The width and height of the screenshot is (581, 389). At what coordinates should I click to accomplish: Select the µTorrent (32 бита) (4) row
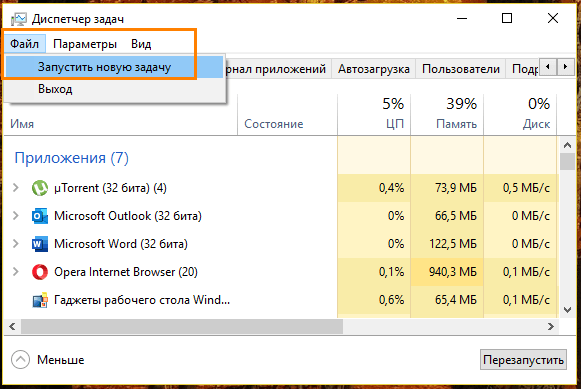click(x=281, y=188)
